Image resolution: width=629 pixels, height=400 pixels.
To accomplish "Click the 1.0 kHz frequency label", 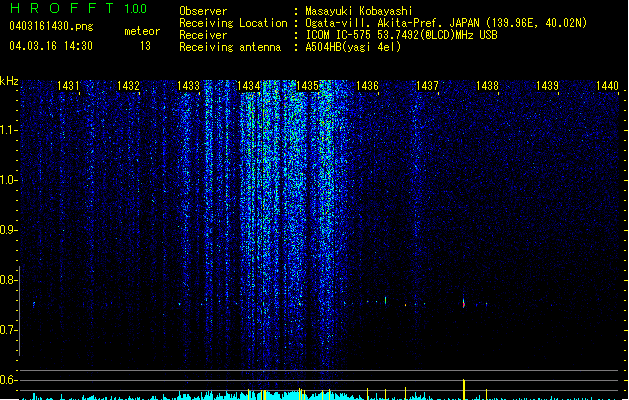I will (8, 180).
